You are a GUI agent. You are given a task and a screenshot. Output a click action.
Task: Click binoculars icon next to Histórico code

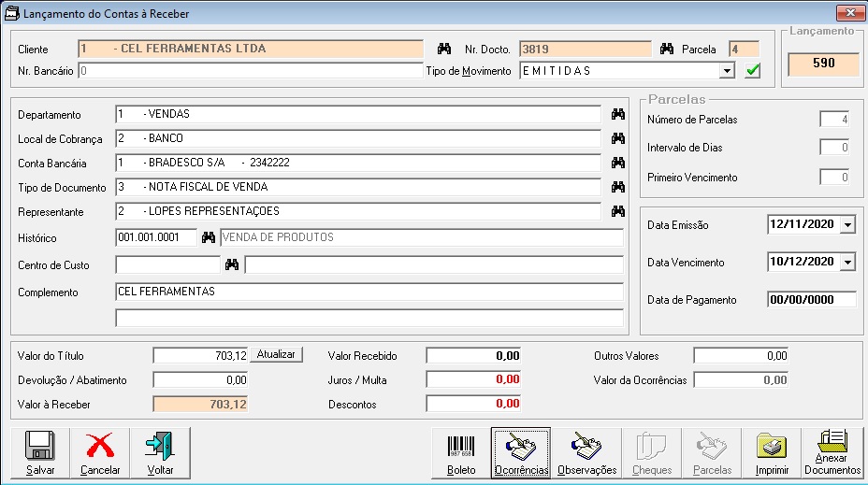(209, 237)
